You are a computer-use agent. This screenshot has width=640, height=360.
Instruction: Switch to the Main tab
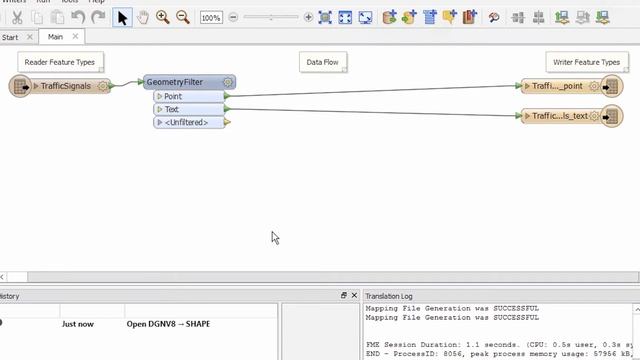[x=55, y=37]
